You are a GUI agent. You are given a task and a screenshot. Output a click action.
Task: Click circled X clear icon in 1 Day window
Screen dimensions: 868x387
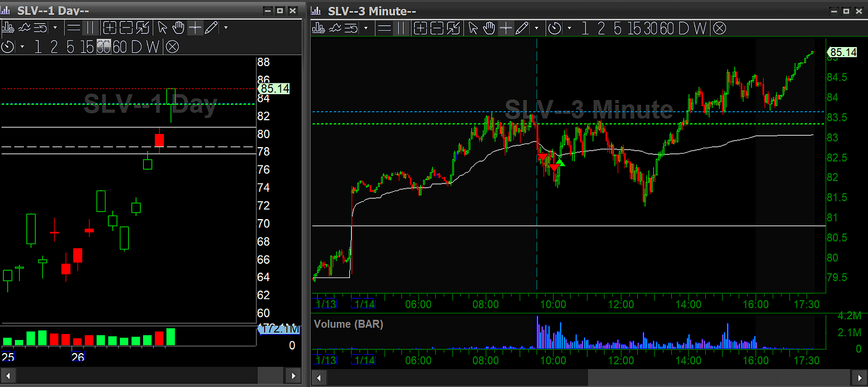tap(172, 46)
